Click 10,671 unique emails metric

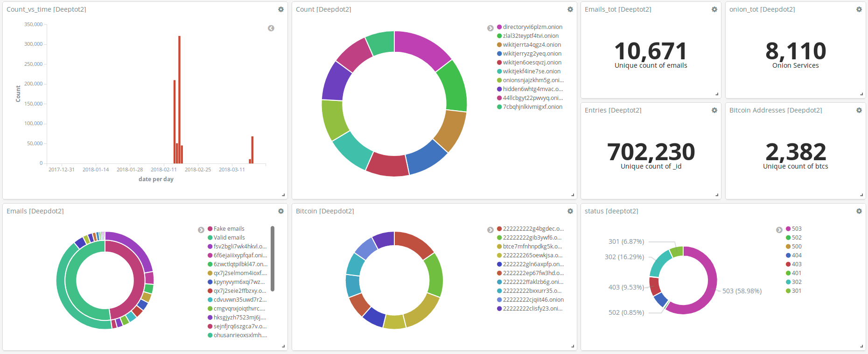651,51
